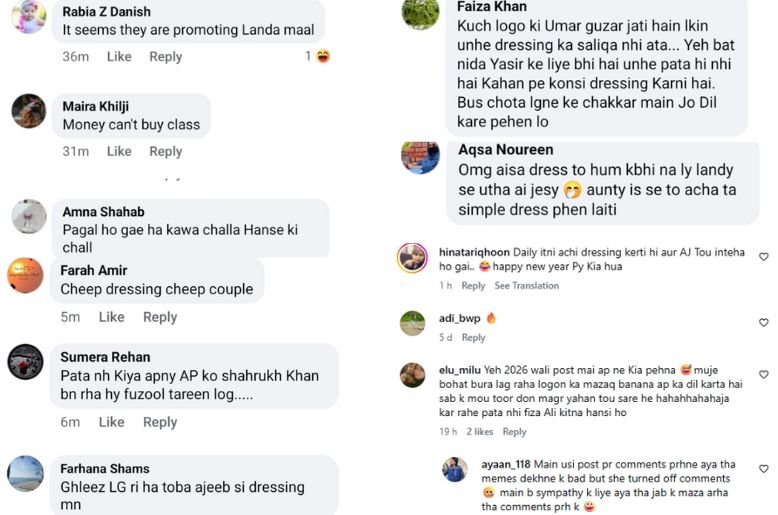
Task: Like hinatariqhoon's comment with heart icon
Action: pyautogui.click(x=764, y=257)
